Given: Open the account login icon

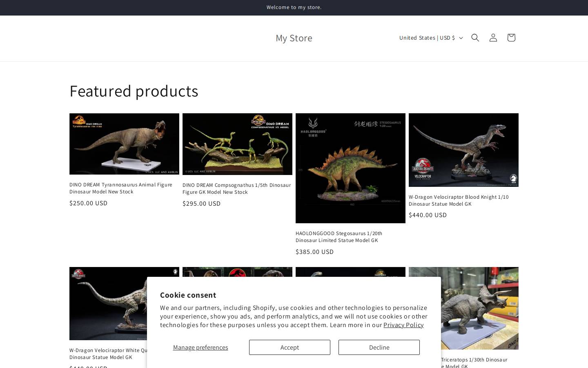Looking at the screenshot, I should pyautogui.click(x=493, y=38).
